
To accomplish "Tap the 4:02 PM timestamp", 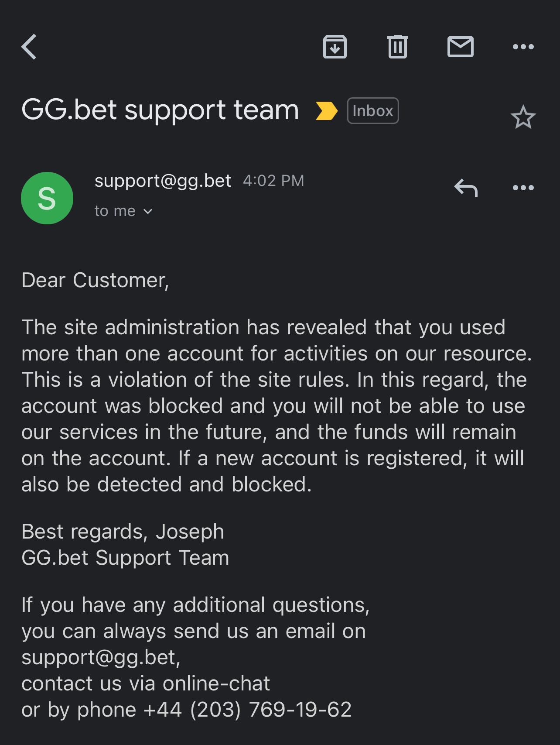I will [x=273, y=181].
